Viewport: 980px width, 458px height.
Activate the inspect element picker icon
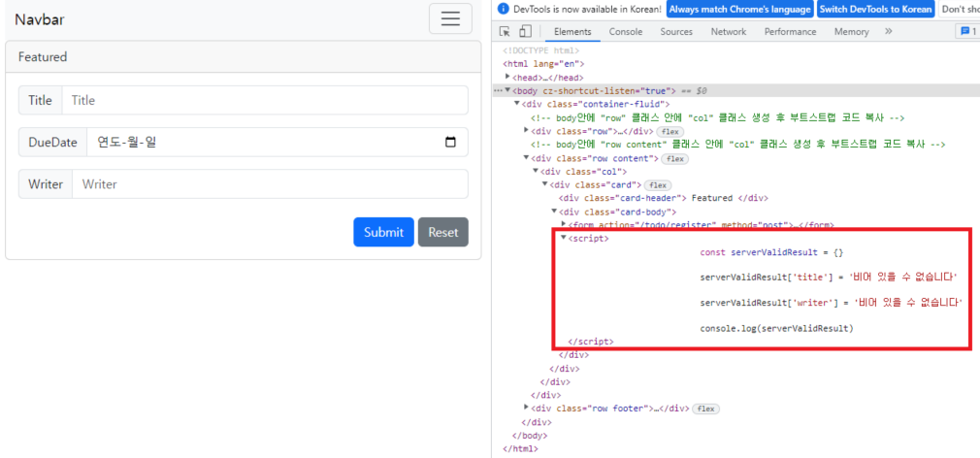click(506, 32)
